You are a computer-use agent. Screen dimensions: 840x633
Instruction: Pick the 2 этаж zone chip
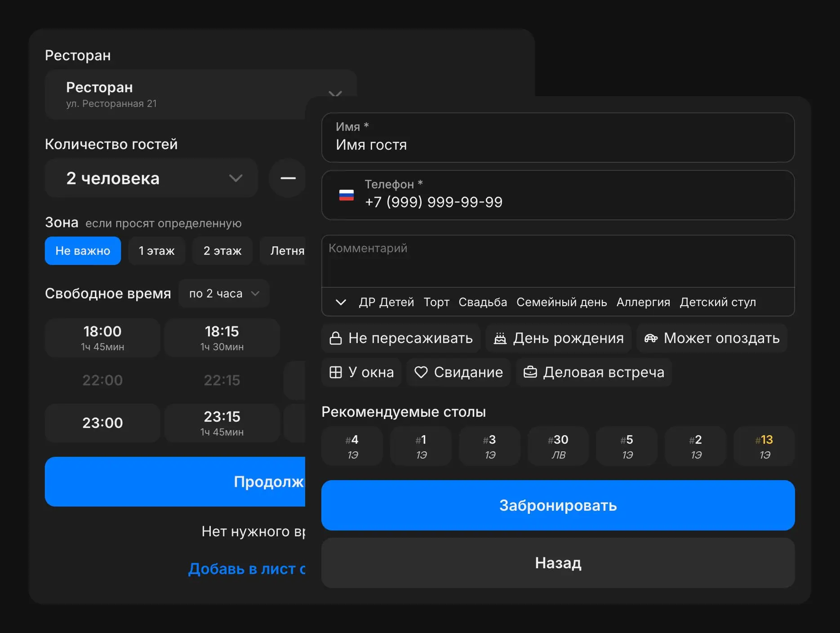pyautogui.click(x=222, y=251)
